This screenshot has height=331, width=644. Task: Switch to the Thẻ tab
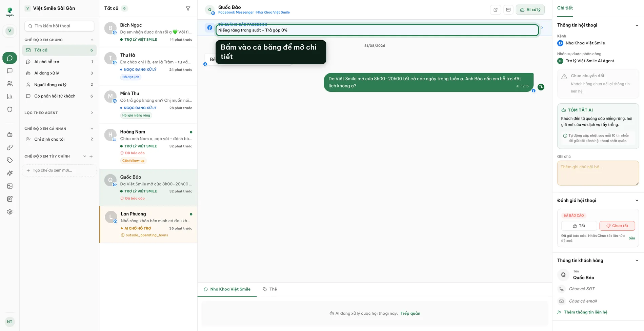coord(270,289)
